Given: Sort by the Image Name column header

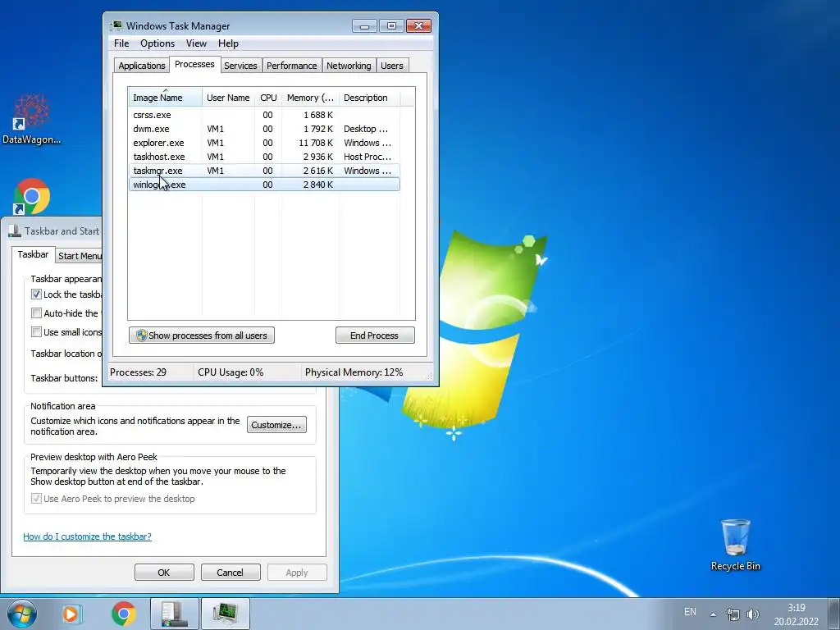Looking at the screenshot, I should click(165, 98).
